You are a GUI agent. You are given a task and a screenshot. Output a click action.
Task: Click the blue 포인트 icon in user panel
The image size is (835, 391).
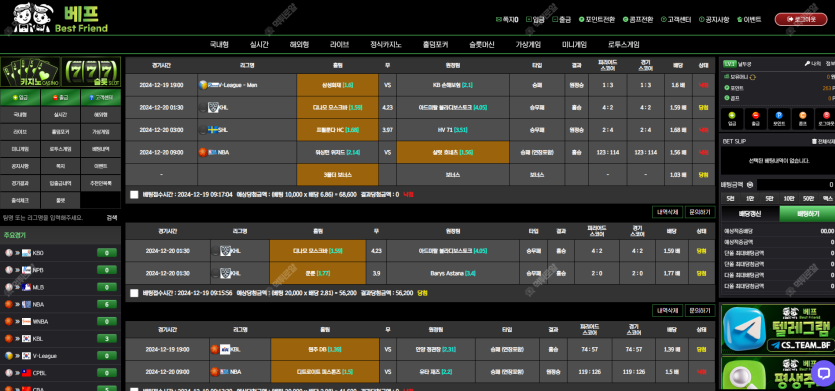pyautogui.click(x=779, y=118)
